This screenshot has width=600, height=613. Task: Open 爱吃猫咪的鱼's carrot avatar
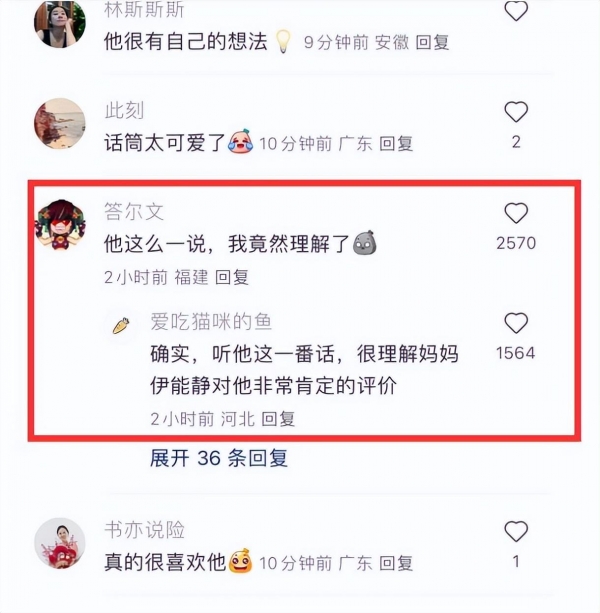(121, 325)
